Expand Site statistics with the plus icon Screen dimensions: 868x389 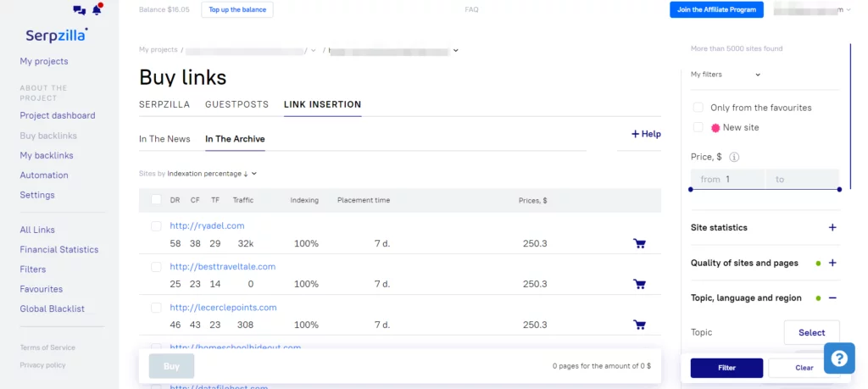[x=832, y=227]
